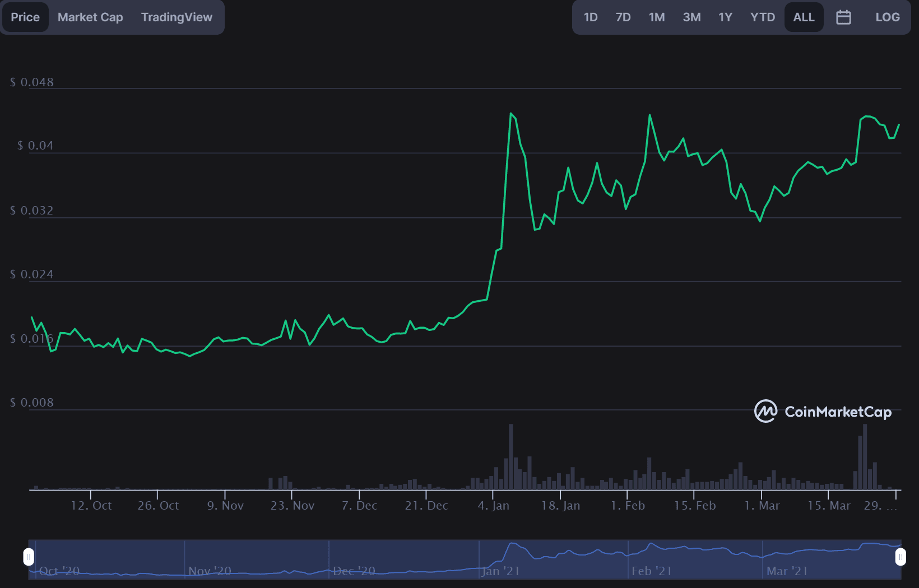
Task: Click the right range navigator handle
Action: [x=900, y=557]
